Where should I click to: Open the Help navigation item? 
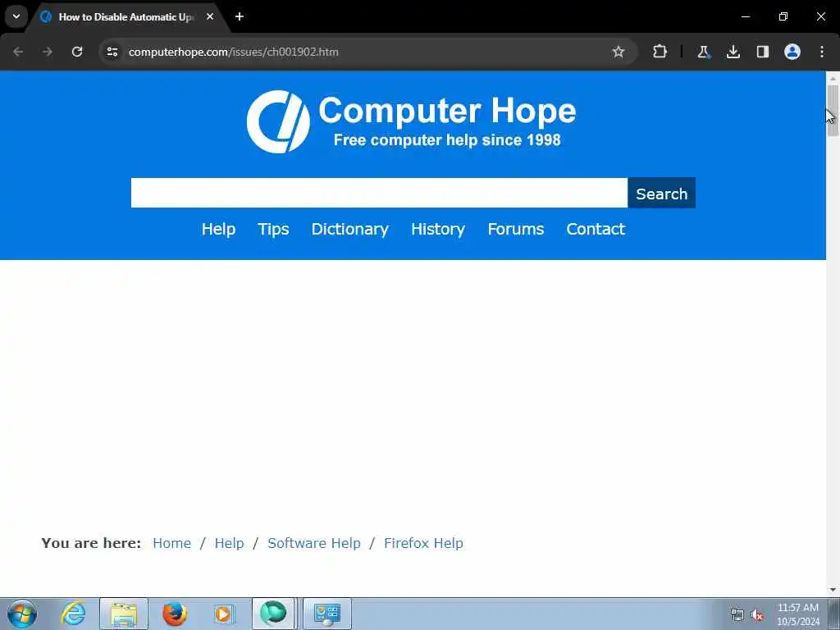pyautogui.click(x=218, y=230)
